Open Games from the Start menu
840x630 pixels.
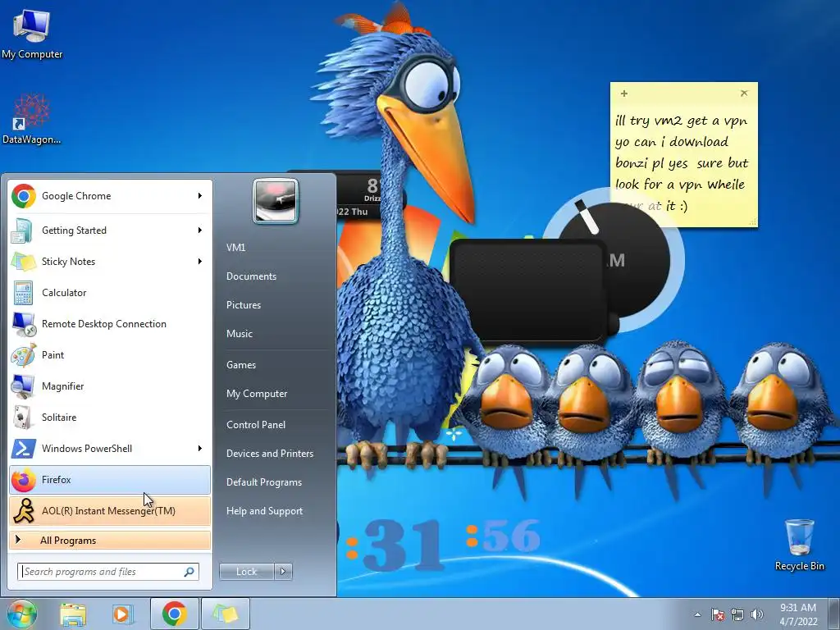tap(241, 365)
